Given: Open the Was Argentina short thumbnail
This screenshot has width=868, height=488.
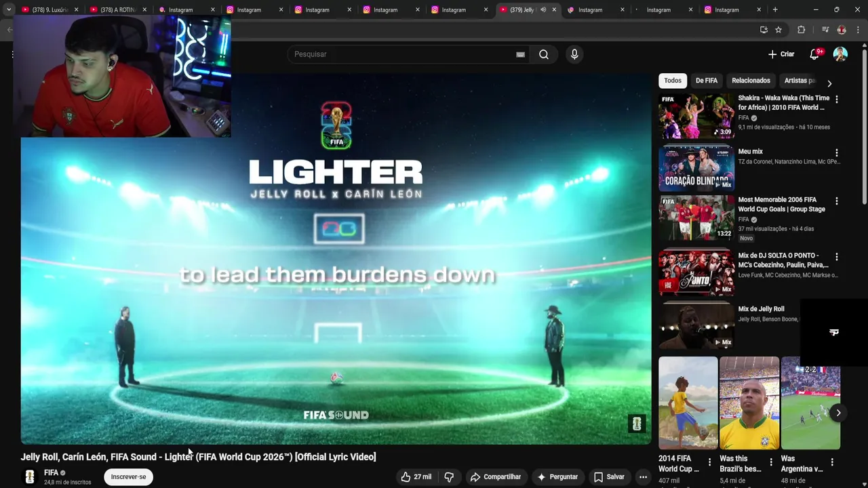Looking at the screenshot, I should tap(810, 403).
